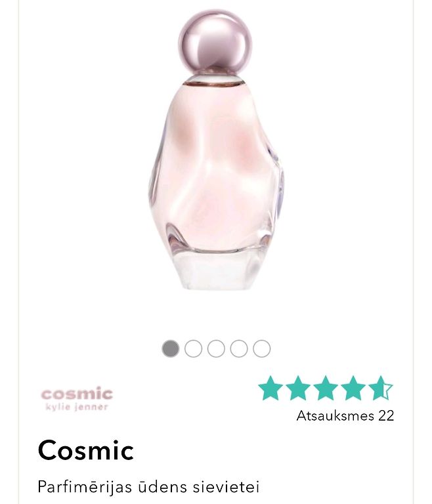Switch to the second image dot

(193, 348)
